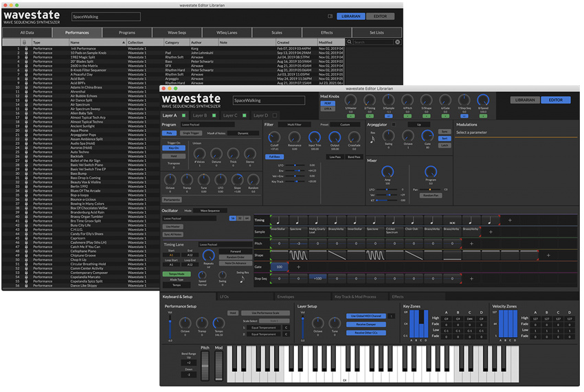Viewport: 584px width, 392px height.
Task: Enable the Arpeggiator checkbox
Action: click(x=394, y=124)
